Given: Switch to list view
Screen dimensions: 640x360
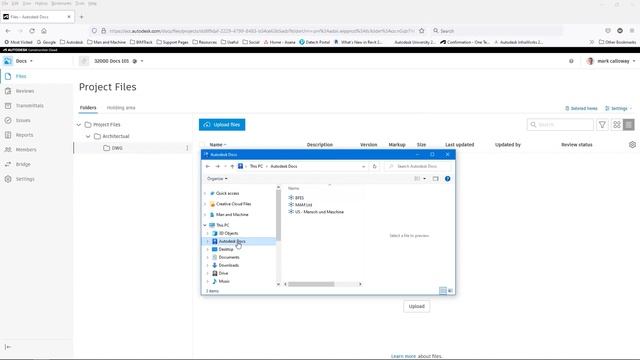Looking at the screenshot, I should [x=629, y=124].
